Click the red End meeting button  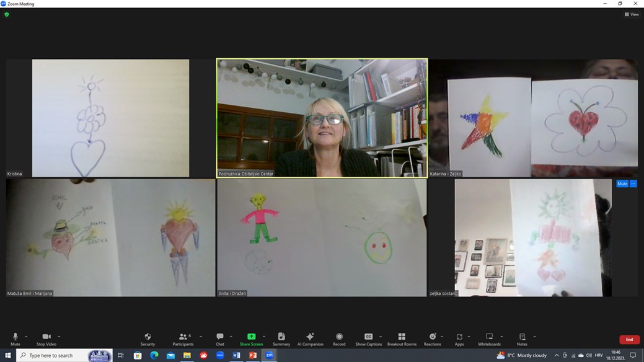pyautogui.click(x=629, y=340)
